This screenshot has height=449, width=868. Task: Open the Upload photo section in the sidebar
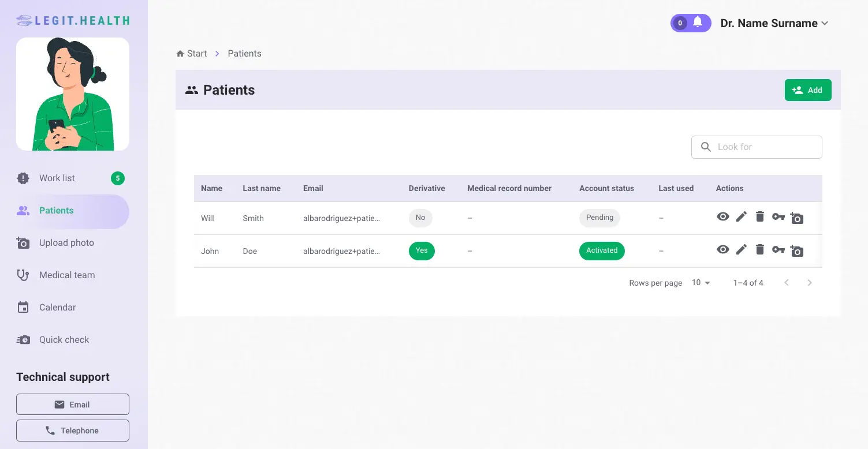click(x=66, y=242)
